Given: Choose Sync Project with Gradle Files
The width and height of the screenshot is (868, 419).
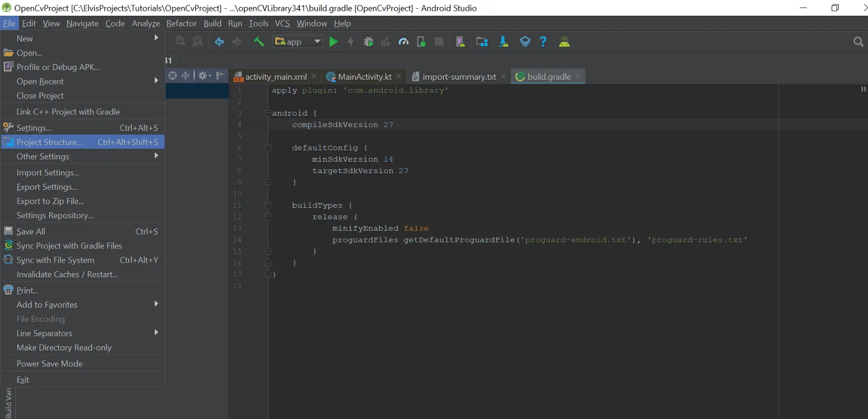Looking at the screenshot, I should tap(82, 246).
